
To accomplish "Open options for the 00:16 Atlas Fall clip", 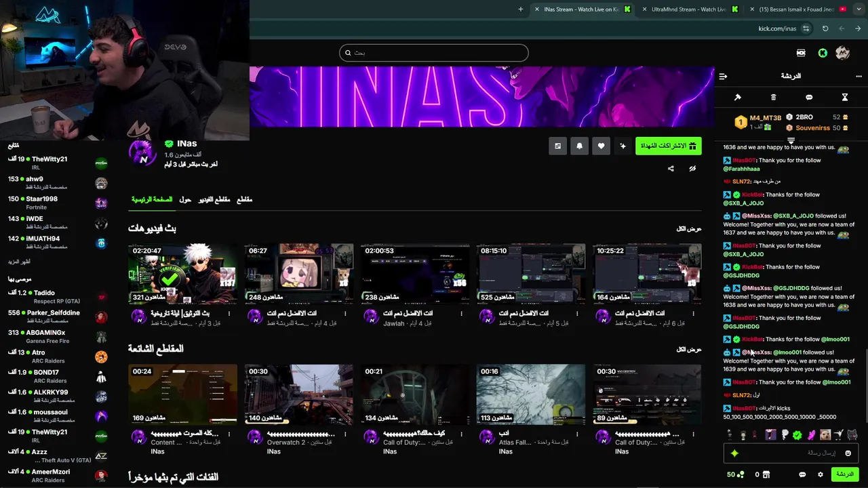I will point(577,434).
